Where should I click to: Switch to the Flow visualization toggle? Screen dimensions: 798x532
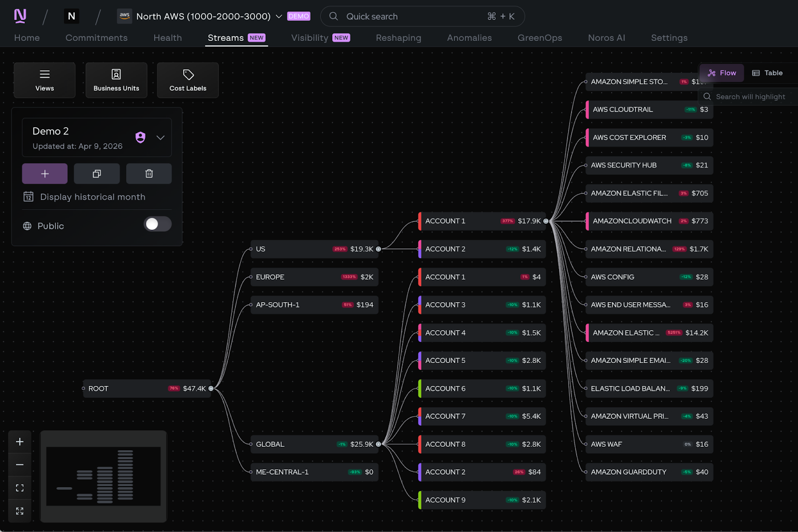pos(721,73)
